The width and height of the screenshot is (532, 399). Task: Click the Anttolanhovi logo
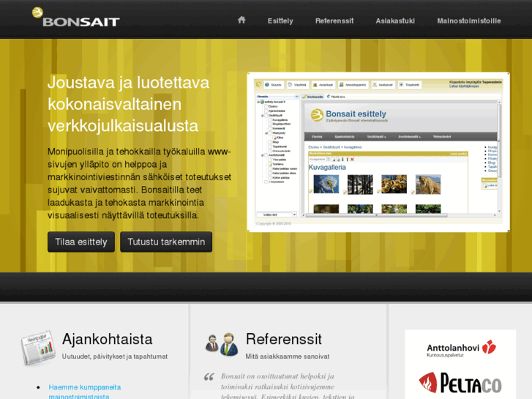pos(461,348)
